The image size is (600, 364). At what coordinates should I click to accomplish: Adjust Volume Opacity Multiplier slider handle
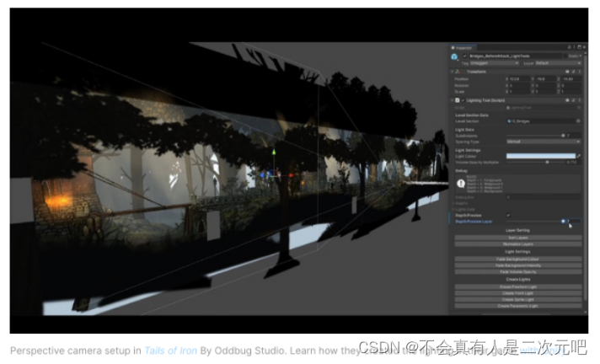click(547, 163)
